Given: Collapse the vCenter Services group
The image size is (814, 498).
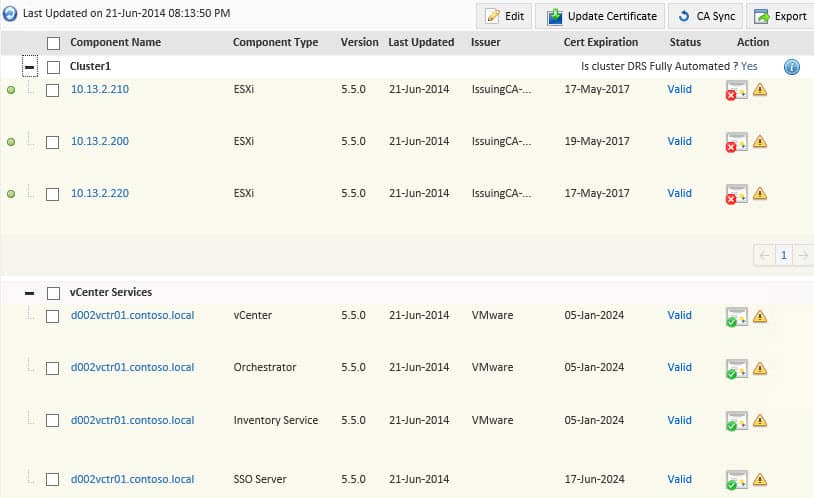Looking at the screenshot, I should (29, 293).
